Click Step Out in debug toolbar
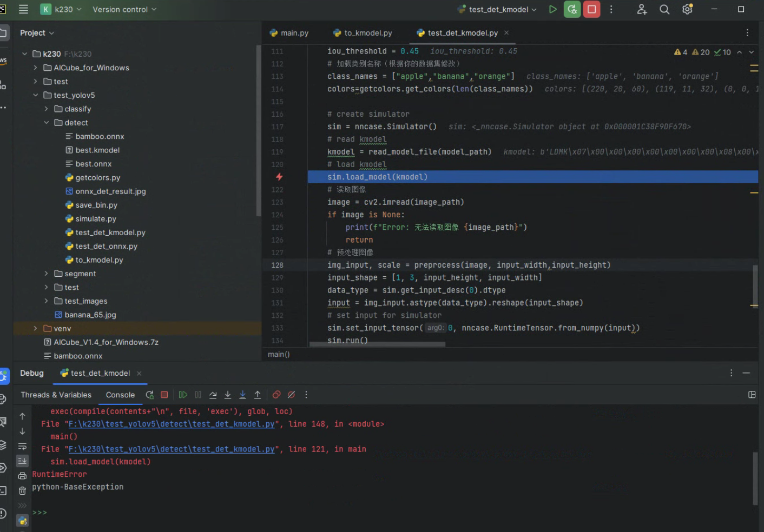The height and width of the screenshot is (532, 764). 258,395
